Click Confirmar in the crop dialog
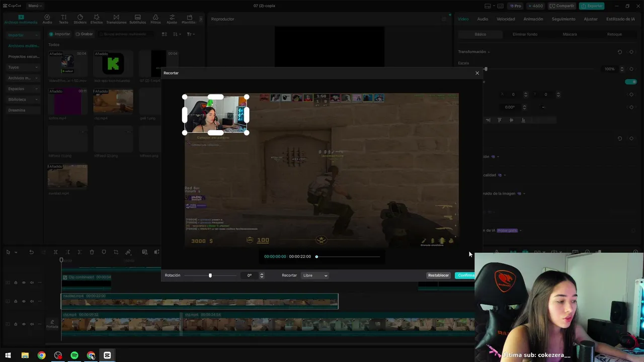The height and width of the screenshot is (362, 644). [x=465, y=276]
